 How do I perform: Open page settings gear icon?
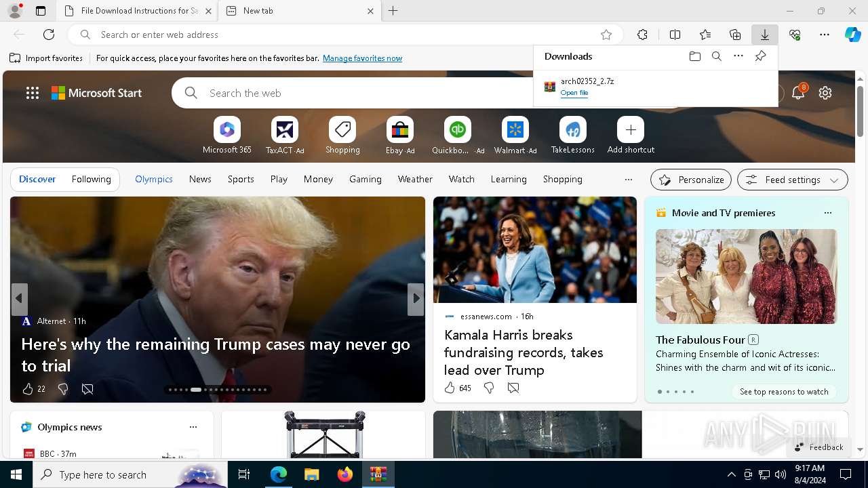(x=825, y=93)
